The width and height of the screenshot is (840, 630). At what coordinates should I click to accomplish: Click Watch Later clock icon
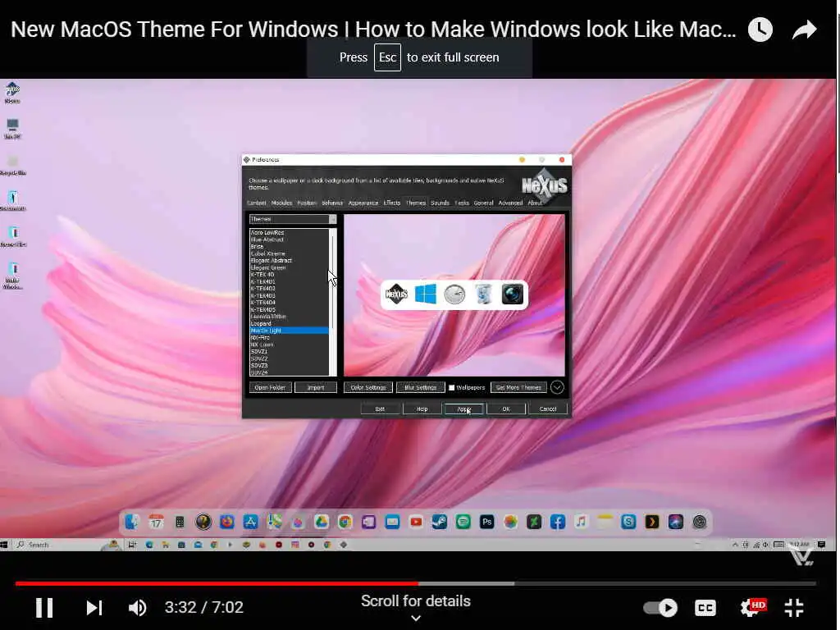(x=760, y=30)
